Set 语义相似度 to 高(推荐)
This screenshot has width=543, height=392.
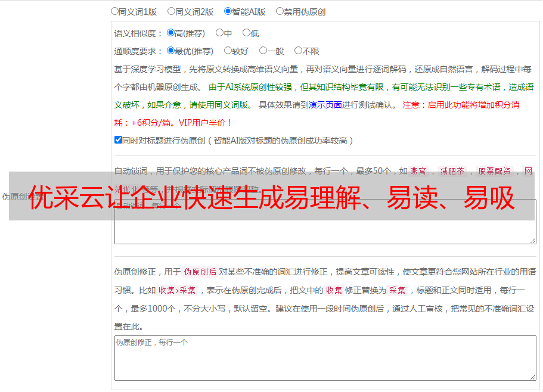coord(170,33)
